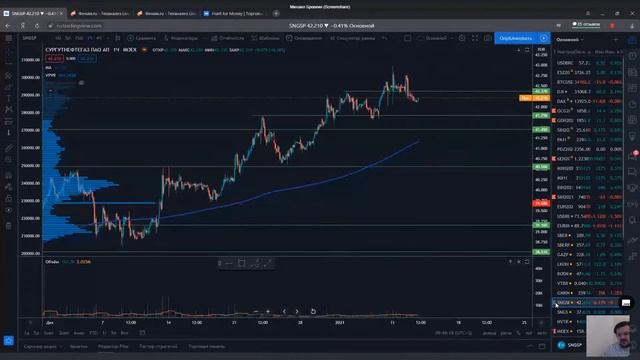Select the brush drawing tool
The height and width of the screenshot is (360, 640).
pos(9,87)
